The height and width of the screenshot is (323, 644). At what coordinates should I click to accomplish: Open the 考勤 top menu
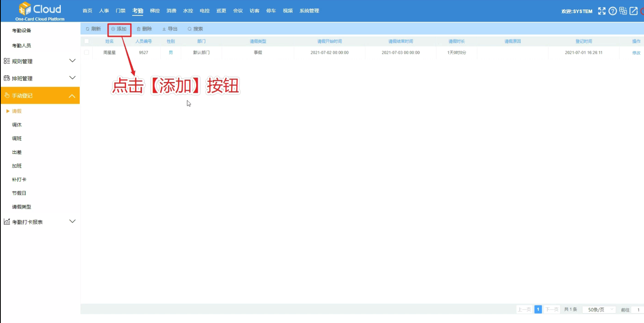(x=138, y=11)
